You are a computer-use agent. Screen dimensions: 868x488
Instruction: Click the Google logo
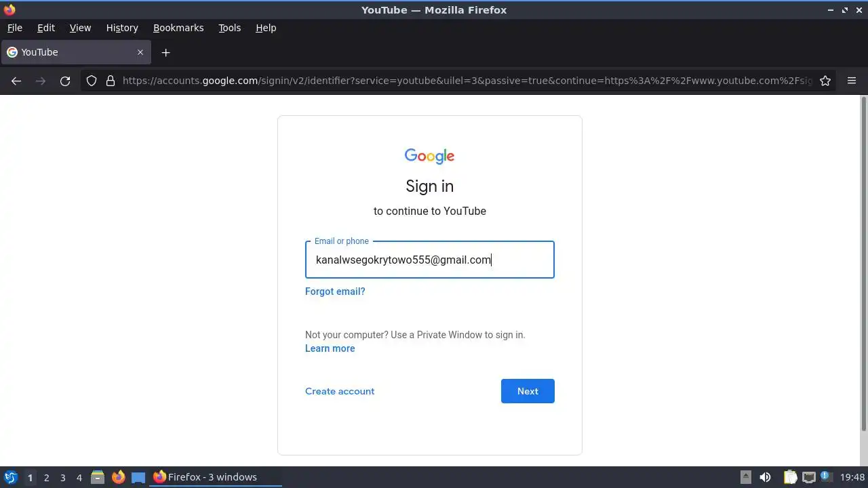click(430, 156)
